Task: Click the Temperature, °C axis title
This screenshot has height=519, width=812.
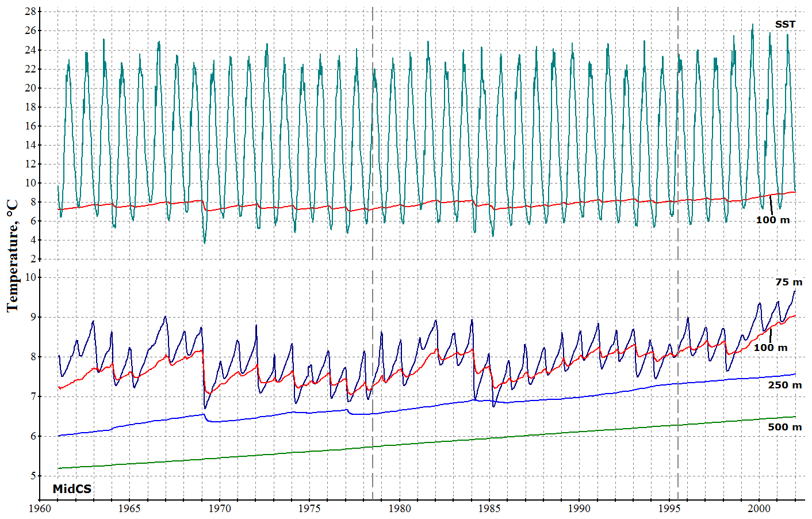Action: pos(13,255)
